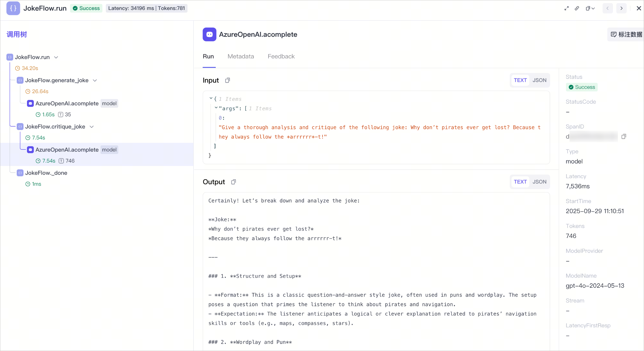Copy the SpanID value
Screen dimensions: 644x351
tap(624, 137)
